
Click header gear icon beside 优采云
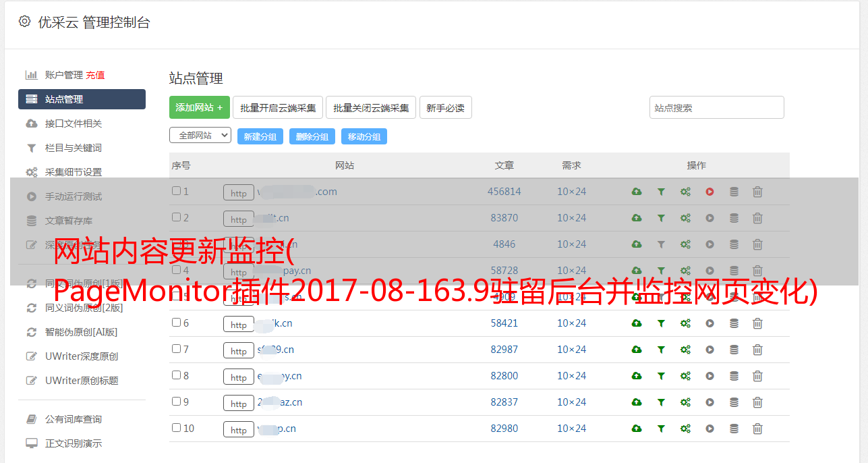click(x=25, y=22)
